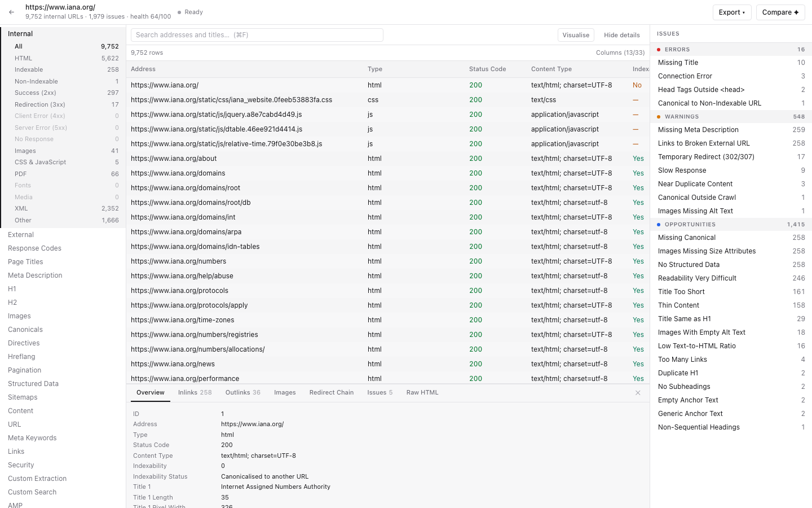Click the Errors section header
The image size is (812, 508).
click(x=731, y=50)
